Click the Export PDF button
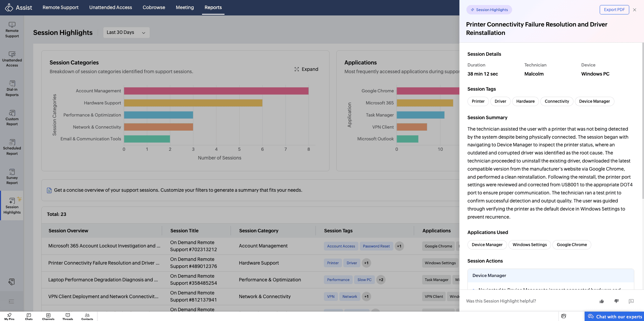644x321 pixels. [614, 10]
